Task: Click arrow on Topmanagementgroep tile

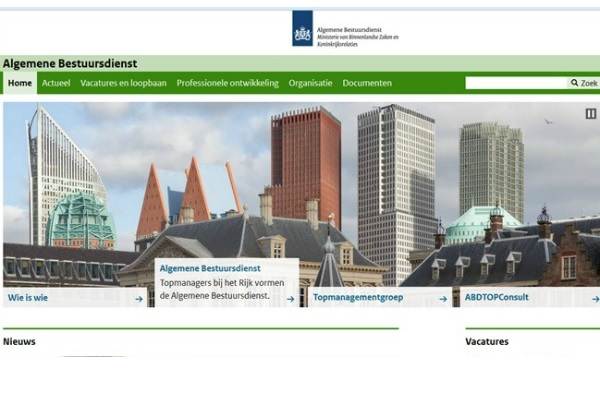Action: (x=443, y=299)
